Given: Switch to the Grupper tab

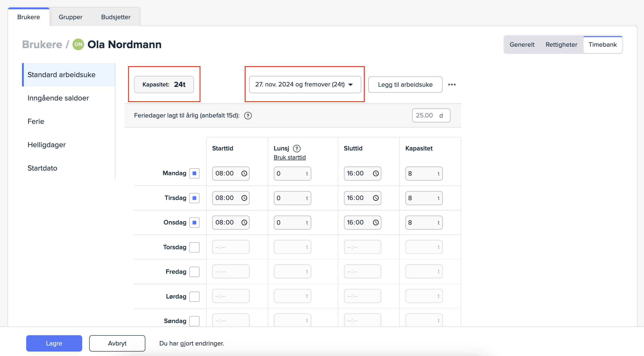Looking at the screenshot, I should 71,17.
